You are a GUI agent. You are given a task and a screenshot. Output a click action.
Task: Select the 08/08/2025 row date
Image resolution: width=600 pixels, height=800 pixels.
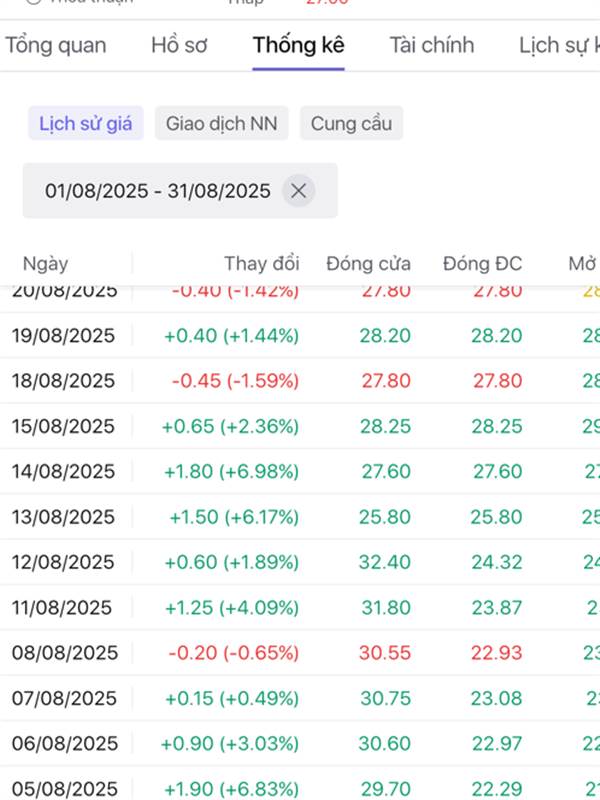(x=64, y=653)
